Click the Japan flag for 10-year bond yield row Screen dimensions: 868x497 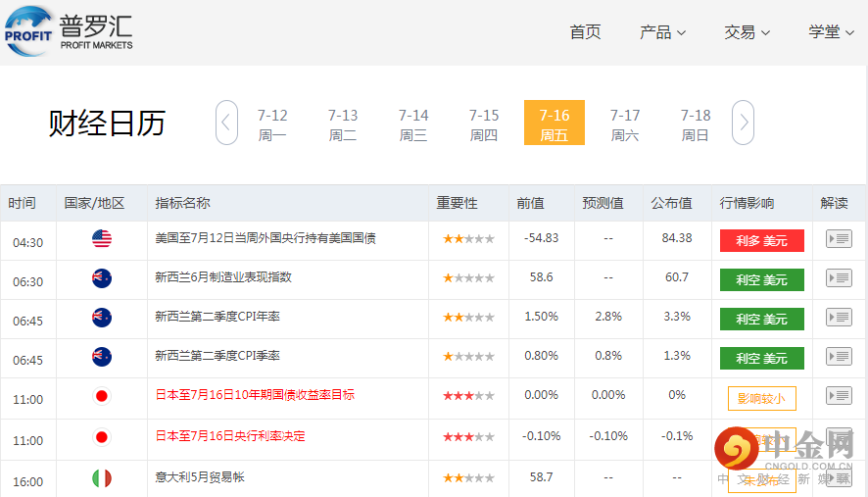[x=102, y=396]
